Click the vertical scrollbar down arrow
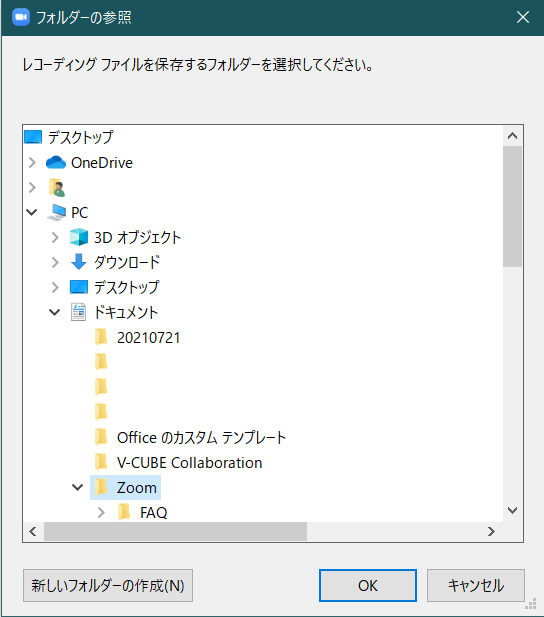This screenshot has width=544, height=617. (513, 511)
